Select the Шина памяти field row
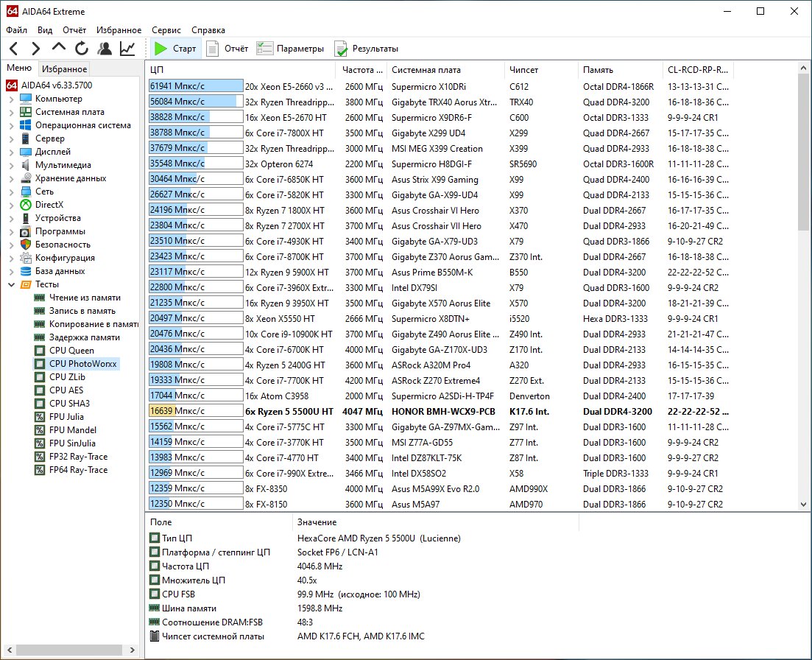This screenshot has width=812, height=660. [x=362, y=608]
